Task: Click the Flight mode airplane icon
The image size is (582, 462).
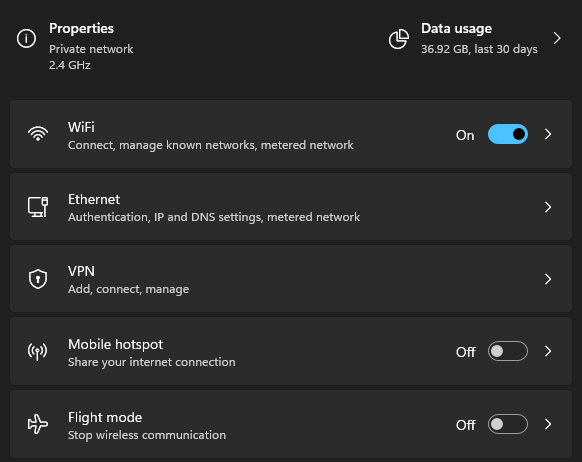Action: (x=38, y=424)
